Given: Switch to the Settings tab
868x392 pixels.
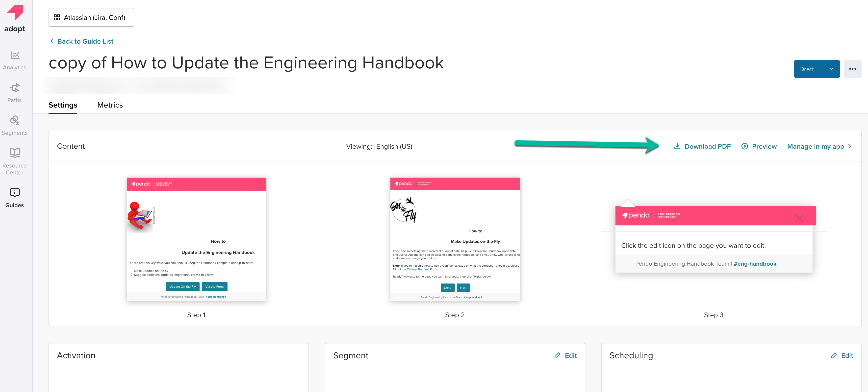Looking at the screenshot, I should [63, 105].
